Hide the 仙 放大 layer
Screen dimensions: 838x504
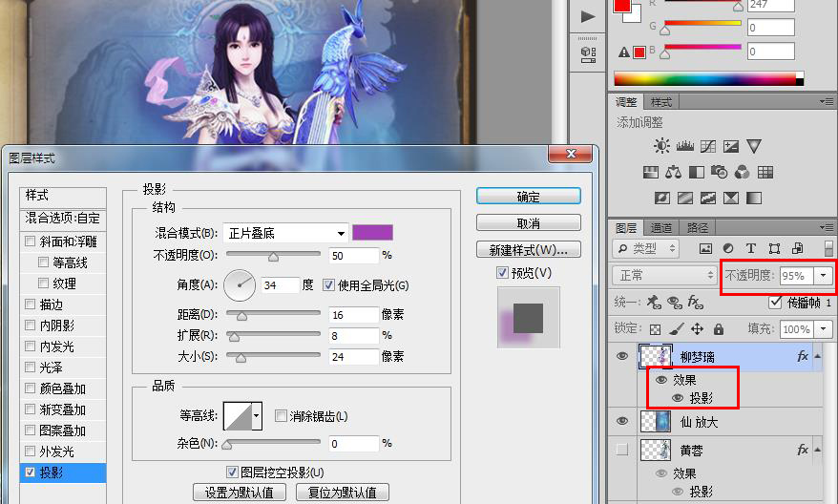click(x=622, y=421)
